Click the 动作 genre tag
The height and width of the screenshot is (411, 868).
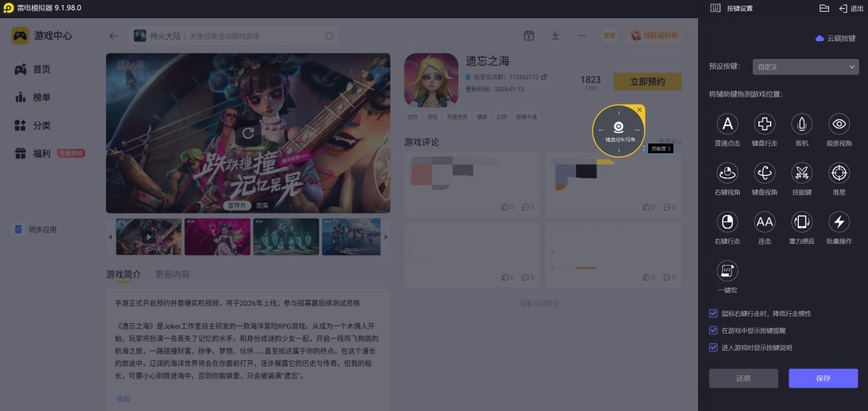point(412,117)
